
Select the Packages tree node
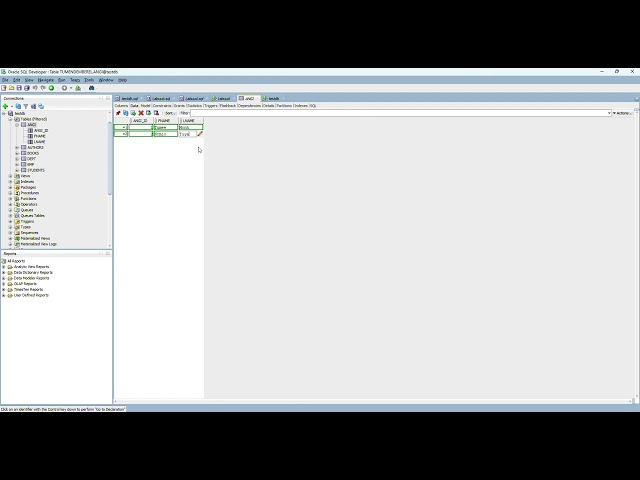(28, 187)
